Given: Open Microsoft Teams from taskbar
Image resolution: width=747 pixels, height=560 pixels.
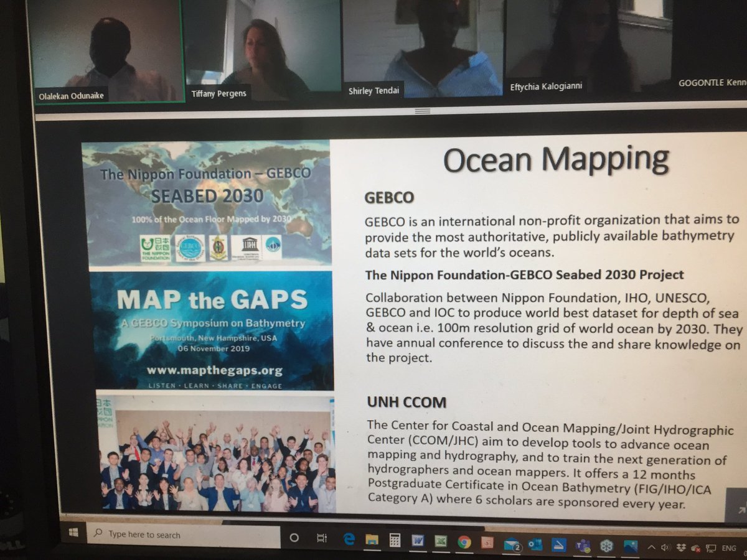Looking at the screenshot, I should coord(583,546).
